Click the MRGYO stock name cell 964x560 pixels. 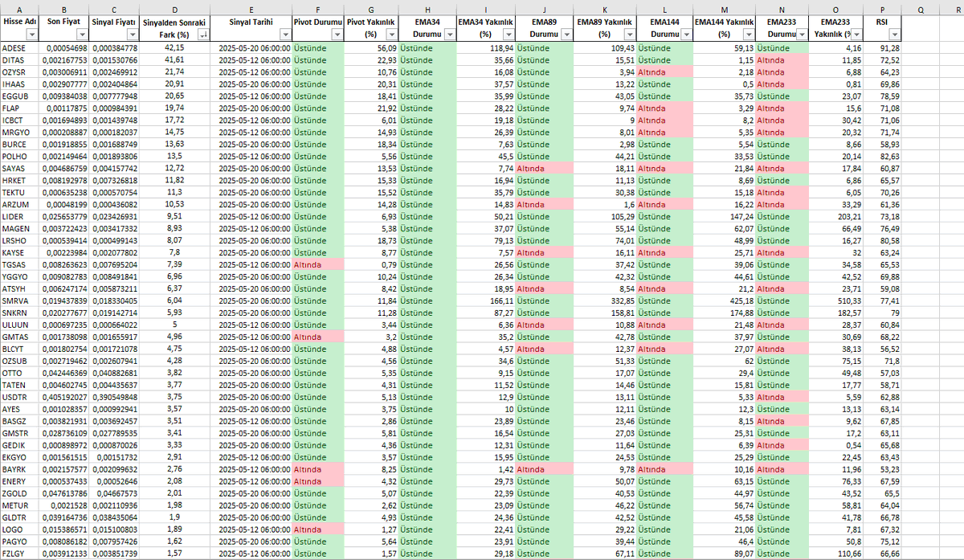[18, 133]
